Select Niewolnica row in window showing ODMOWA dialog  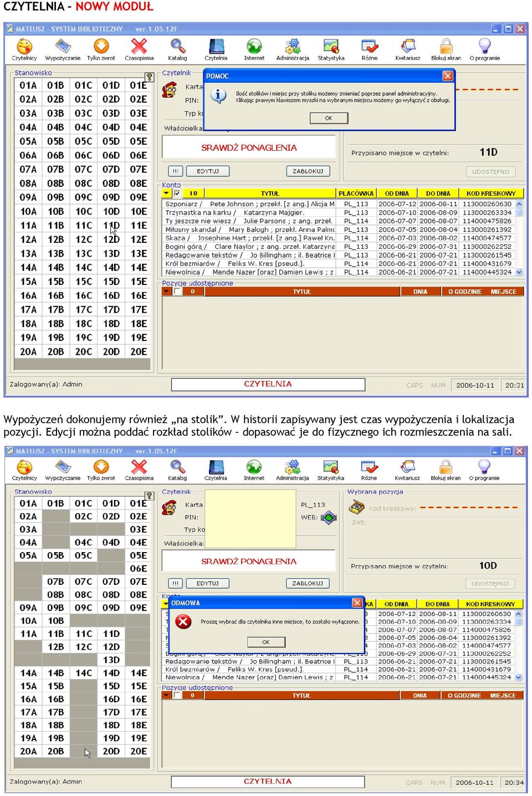[x=339, y=677]
